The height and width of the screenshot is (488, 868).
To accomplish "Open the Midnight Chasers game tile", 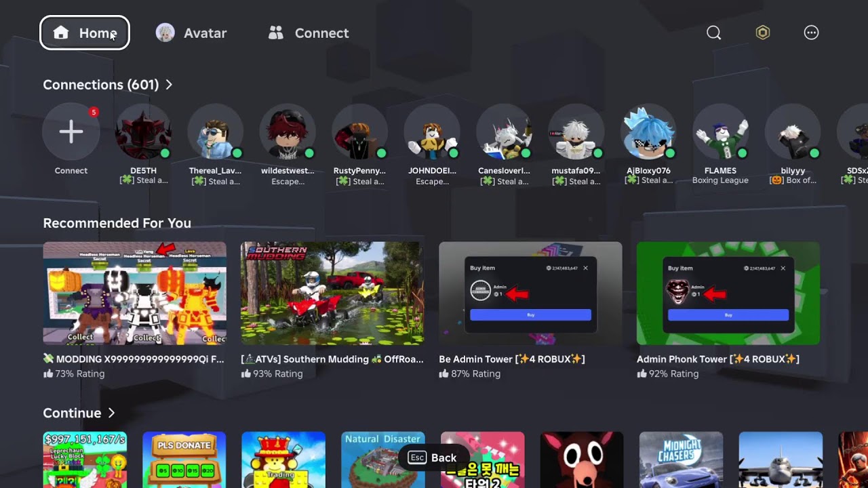I will pos(682,460).
